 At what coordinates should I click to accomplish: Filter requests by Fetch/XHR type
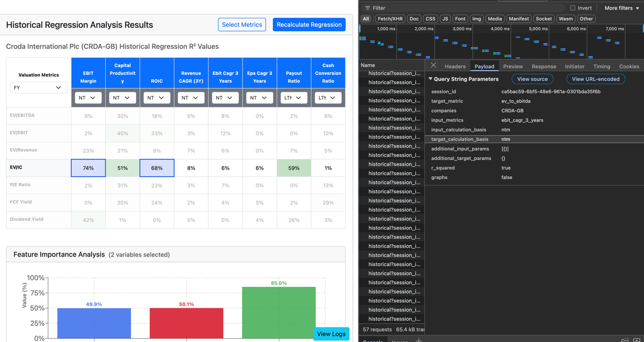(390, 19)
